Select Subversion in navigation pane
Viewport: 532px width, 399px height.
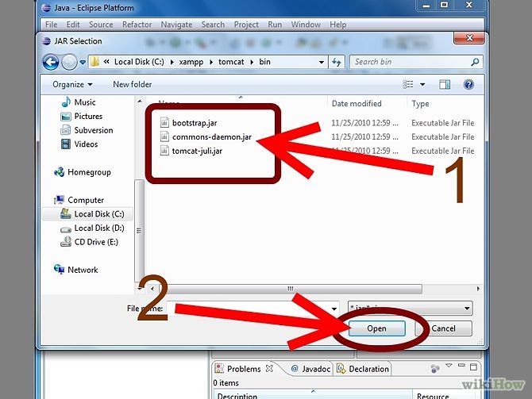94,130
